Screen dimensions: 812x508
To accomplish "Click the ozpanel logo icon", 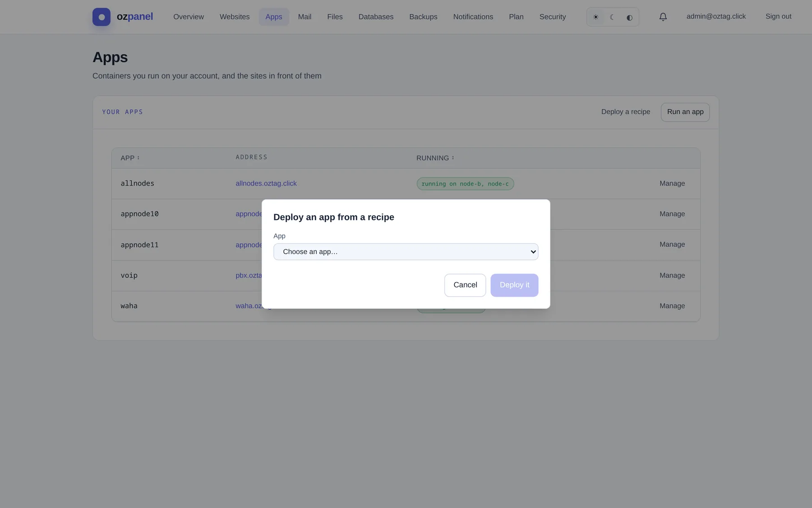I will pyautogui.click(x=101, y=17).
